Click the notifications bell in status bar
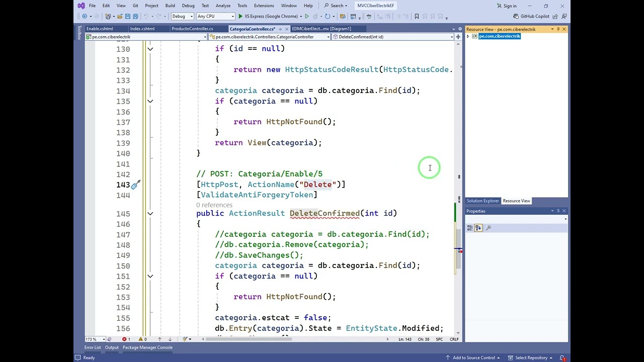The width and height of the screenshot is (644, 362). tap(562, 357)
